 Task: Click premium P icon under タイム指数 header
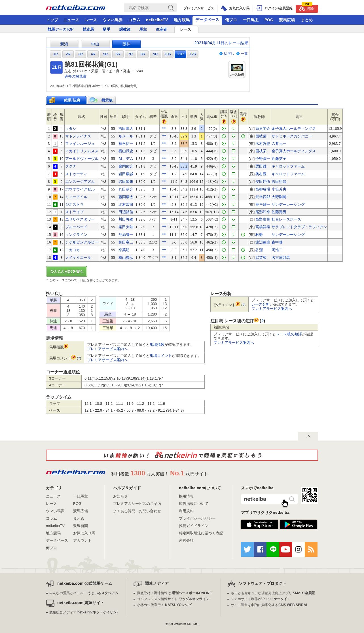(164, 122)
